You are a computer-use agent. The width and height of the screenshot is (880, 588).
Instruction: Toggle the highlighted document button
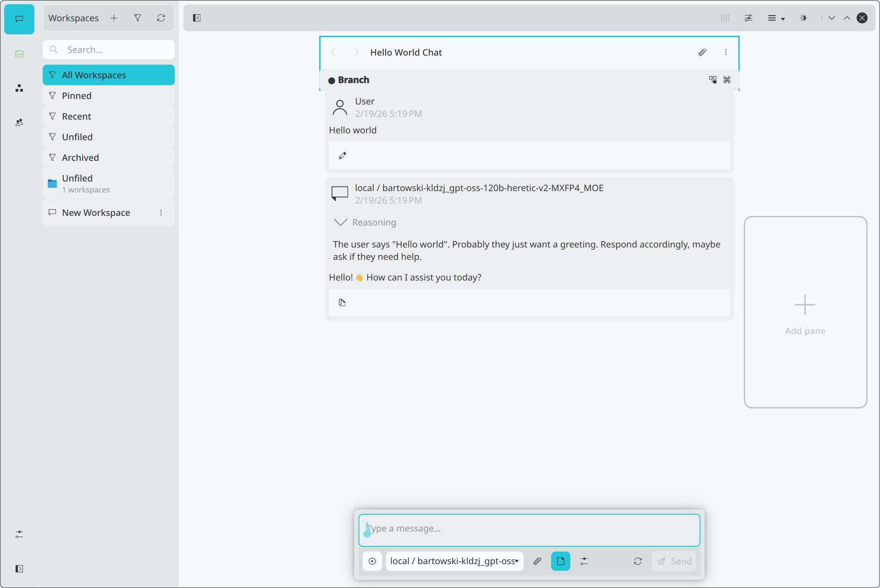[561, 561]
